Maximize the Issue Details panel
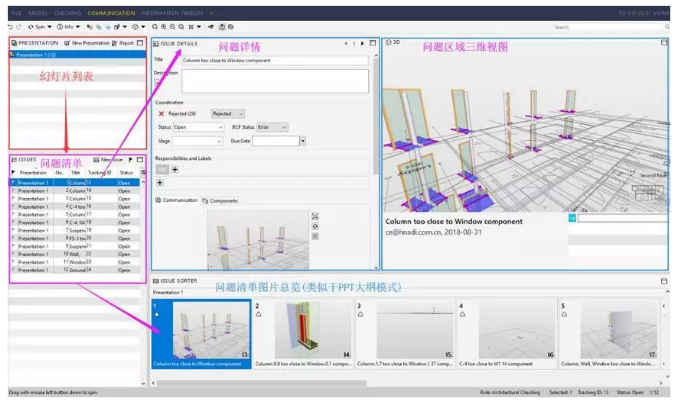675x409 pixels. tap(373, 43)
